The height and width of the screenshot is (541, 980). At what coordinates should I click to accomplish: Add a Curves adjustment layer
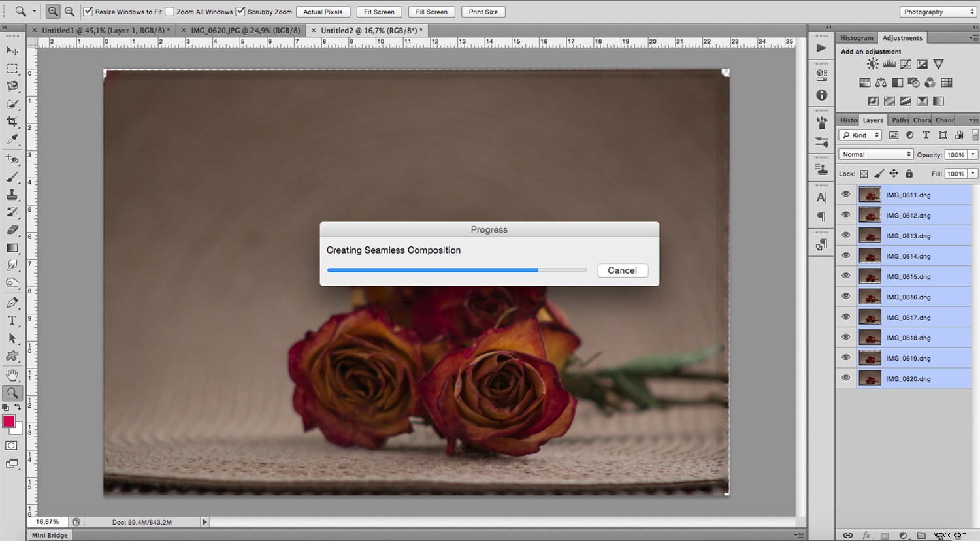click(x=906, y=63)
